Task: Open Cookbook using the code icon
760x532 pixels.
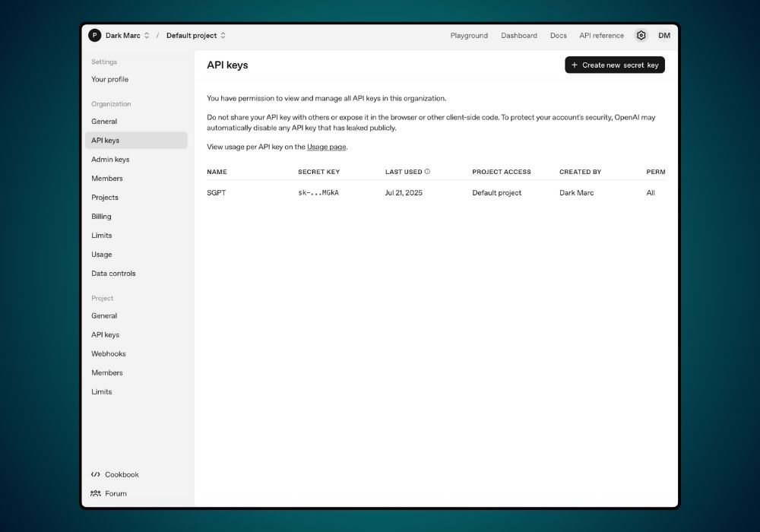Action: click(x=96, y=474)
